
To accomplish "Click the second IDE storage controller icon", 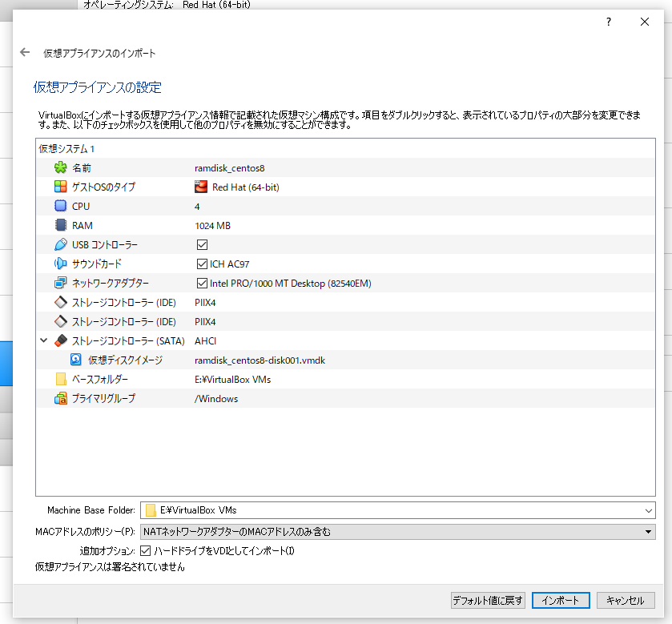I will [x=60, y=321].
